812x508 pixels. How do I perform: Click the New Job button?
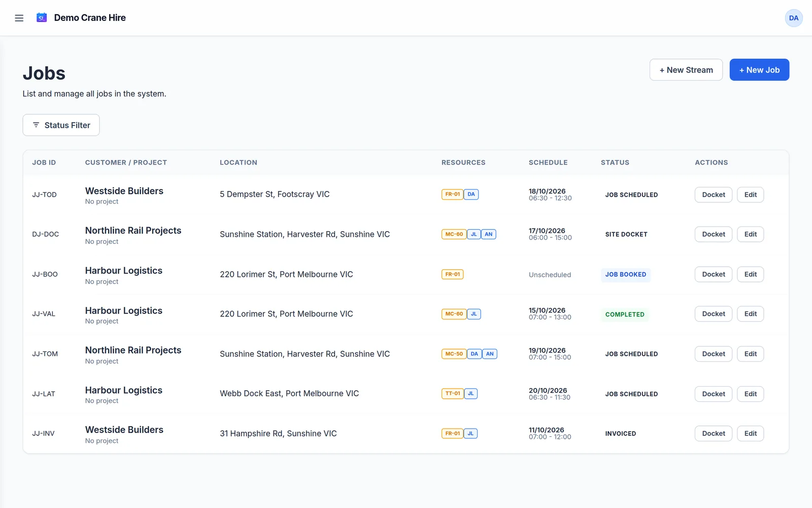pyautogui.click(x=759, y=70)
